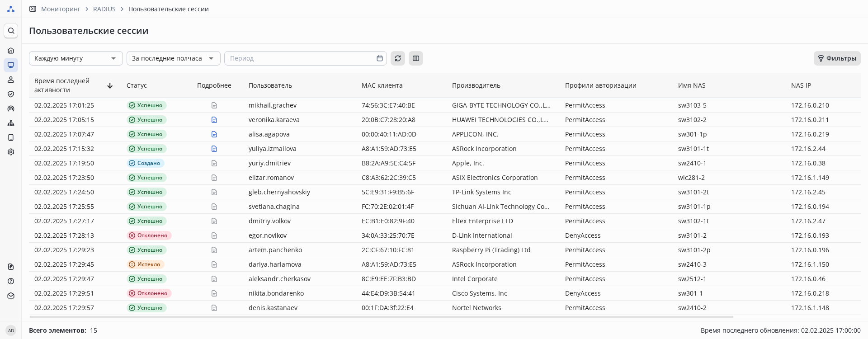Open the users icon in the sidebar

coord(11,80)
